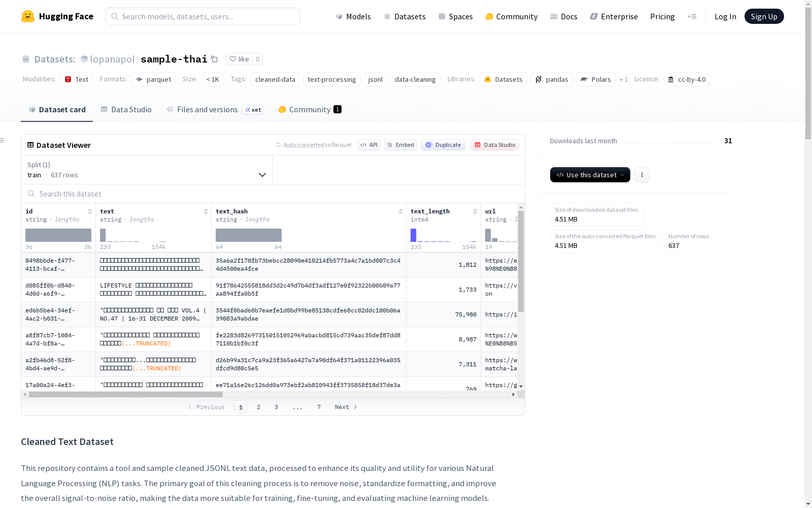Open the more navigation menu icon
Screen dimensions: 812x508
pos(692,16)
